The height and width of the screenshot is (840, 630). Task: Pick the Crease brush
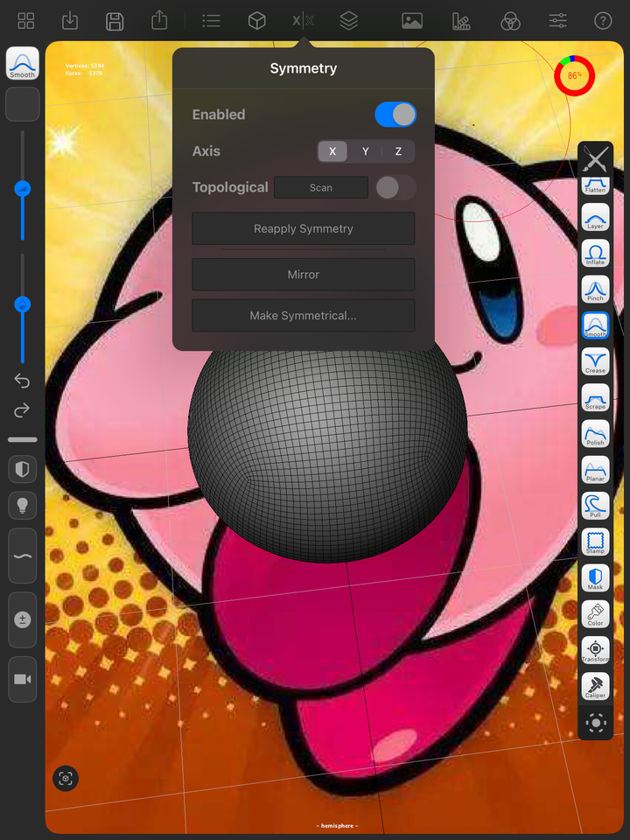(x=595, y=361)
